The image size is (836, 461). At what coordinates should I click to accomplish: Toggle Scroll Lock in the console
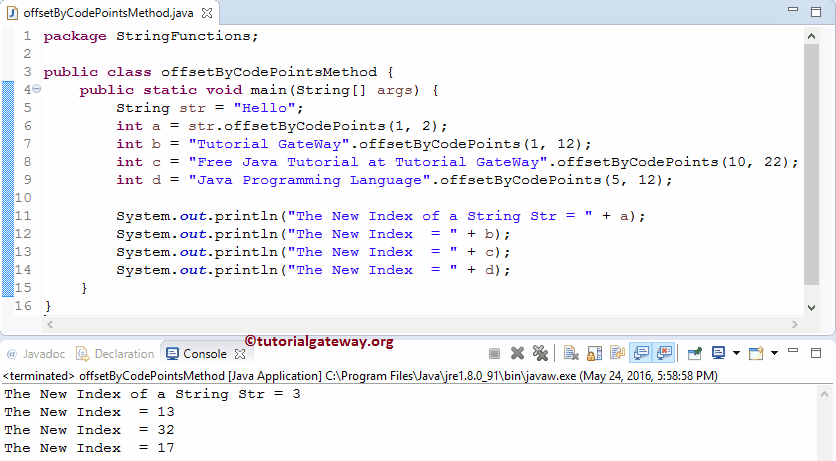594,353
